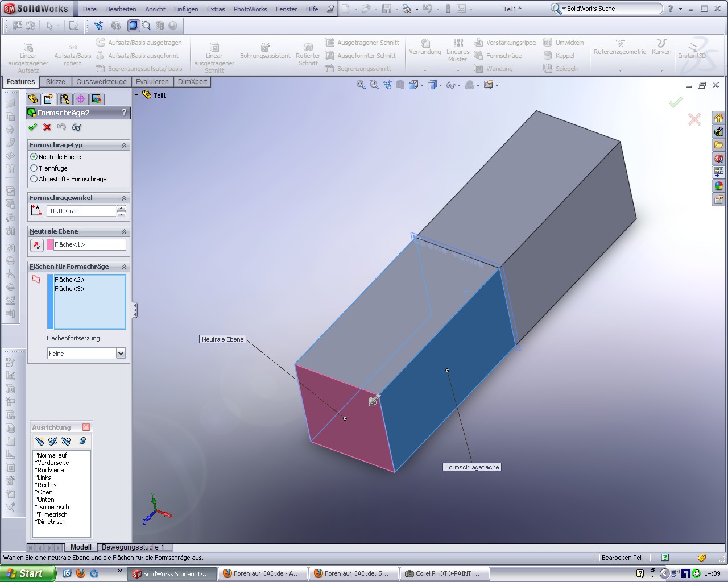Image resolution: width=728 pixels, height=582 pixels.
Task: Expand the Teil1 tree node
Action: (x=136, y=95)
